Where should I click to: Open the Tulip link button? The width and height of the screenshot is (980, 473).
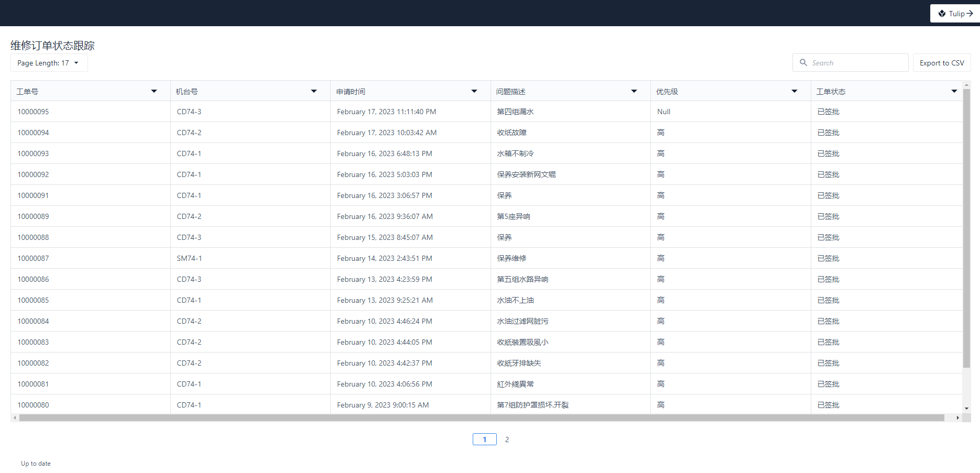point(955,14)
